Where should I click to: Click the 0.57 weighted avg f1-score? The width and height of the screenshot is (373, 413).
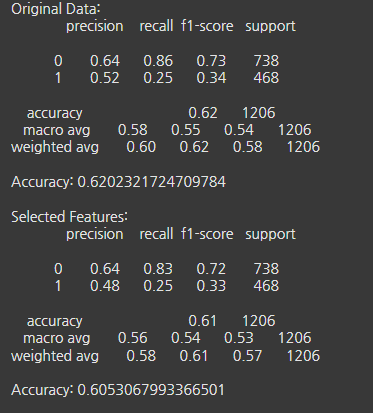(x=247, y=356)
